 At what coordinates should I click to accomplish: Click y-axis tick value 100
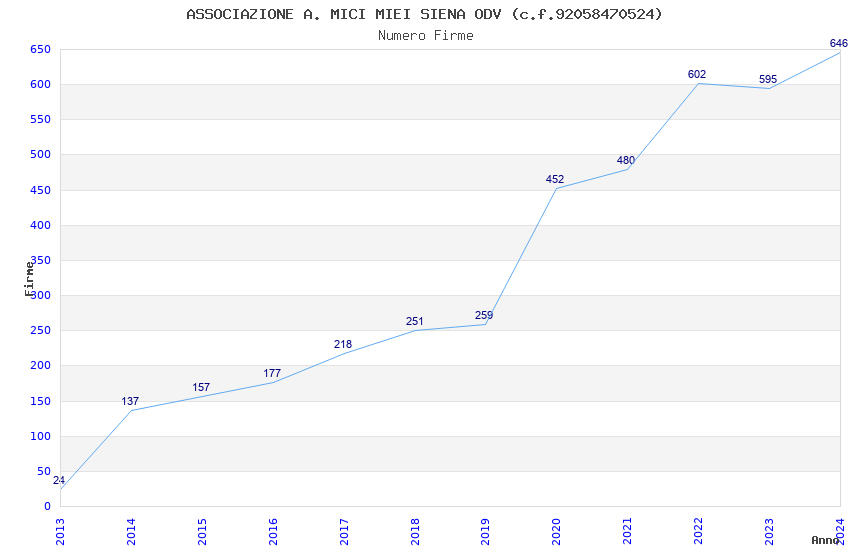coord(41,436)
